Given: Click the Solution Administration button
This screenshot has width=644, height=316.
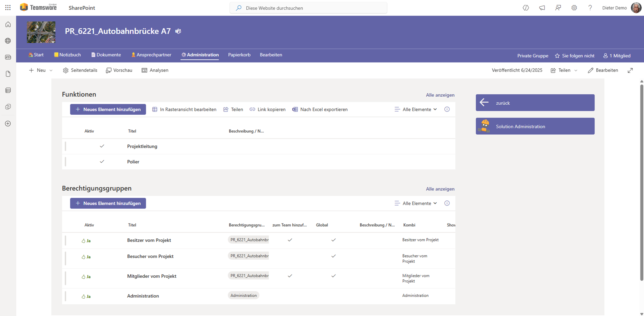Looking at the screenshot, I should pos(535,126).
